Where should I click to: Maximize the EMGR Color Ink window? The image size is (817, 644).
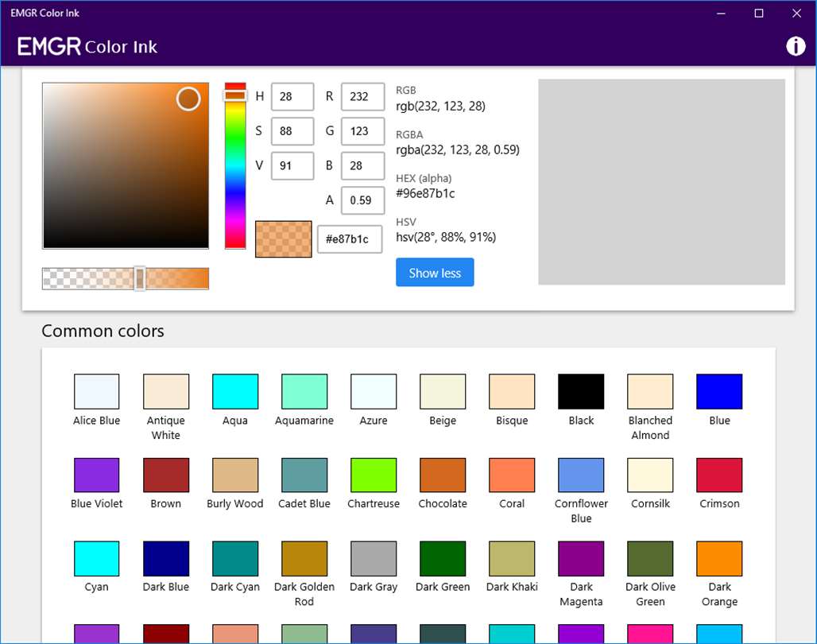point(759,13)
